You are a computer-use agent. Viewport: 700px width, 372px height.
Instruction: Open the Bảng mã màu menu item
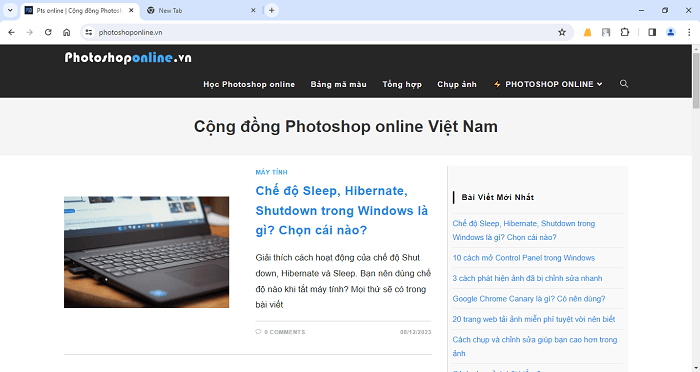pyautogui.click(x=338, y=84)
